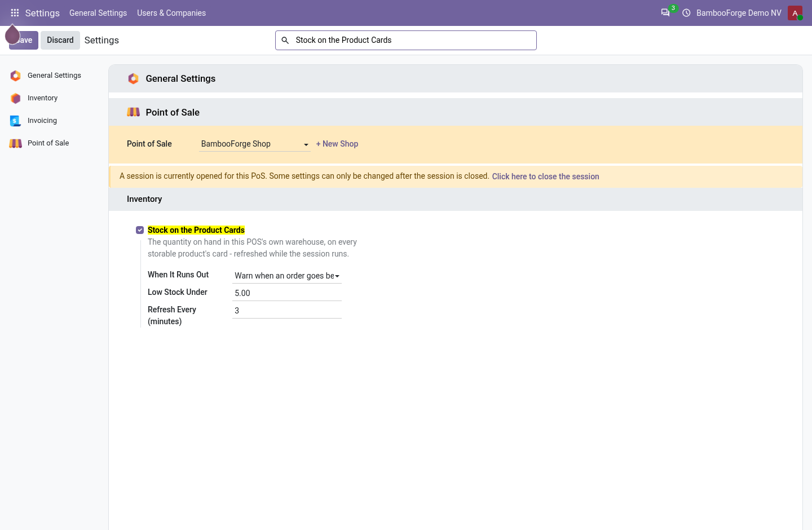Click the Low Stock Under field

(287, 293)
